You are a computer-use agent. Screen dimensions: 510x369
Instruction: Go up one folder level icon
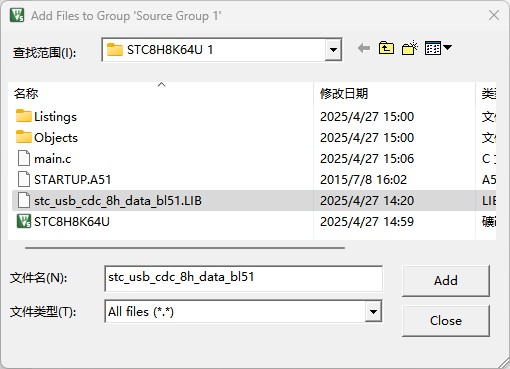[386, 49]
